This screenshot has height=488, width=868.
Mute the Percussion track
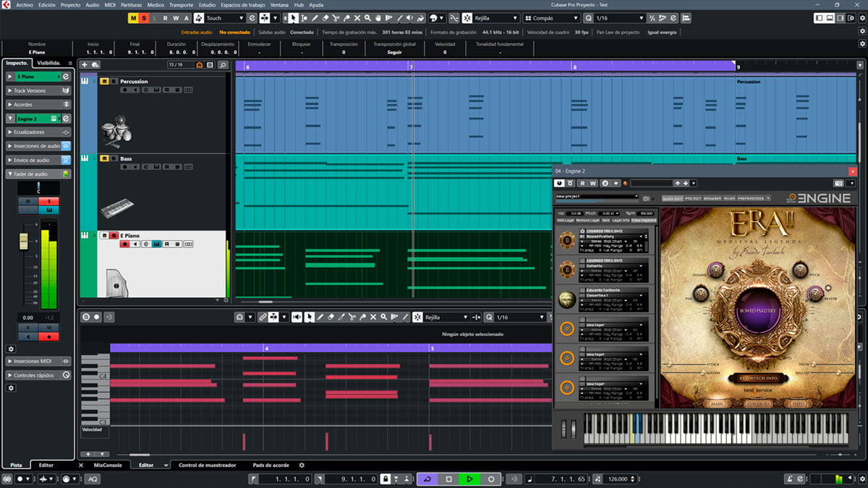(x=104, y=82)
